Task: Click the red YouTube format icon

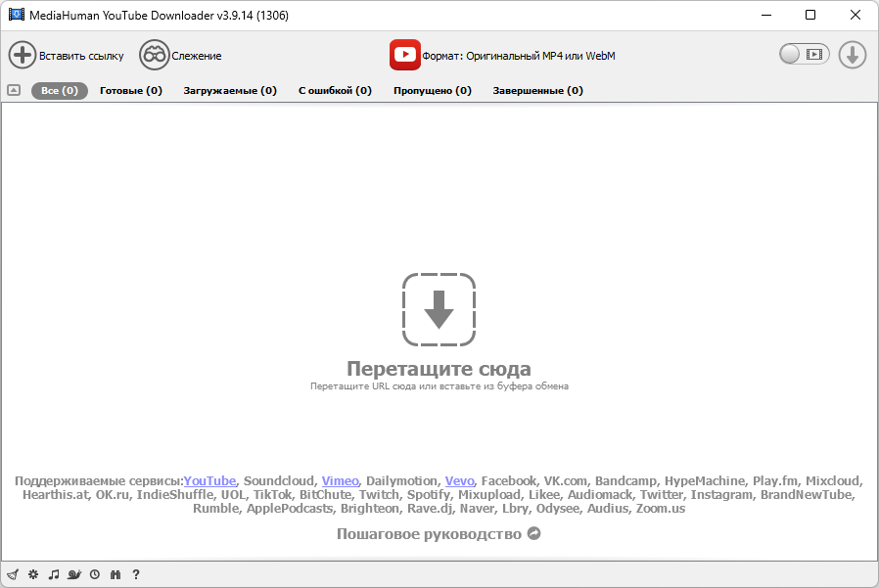Action: pyautogui.click(x=404, y=55)
